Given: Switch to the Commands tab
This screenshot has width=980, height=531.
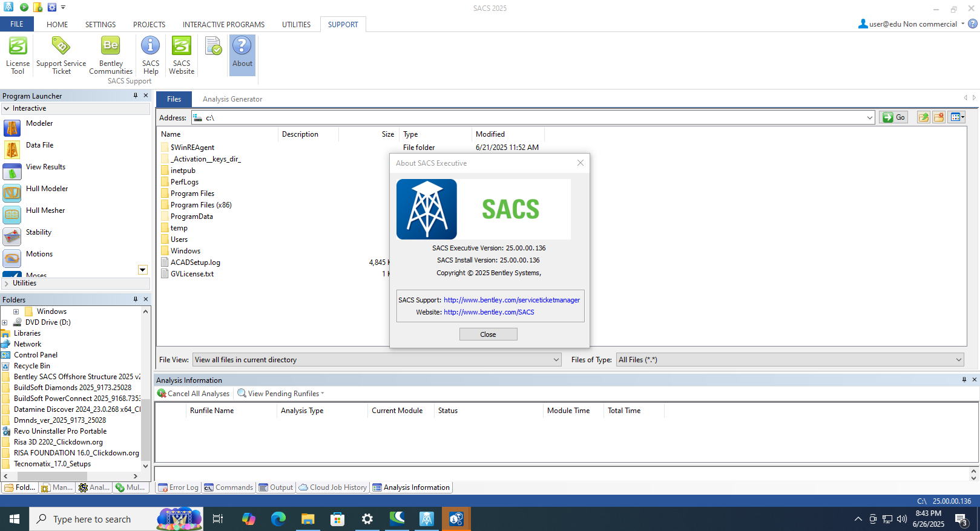Looking at the screenshot, I should tap(228, 487).
